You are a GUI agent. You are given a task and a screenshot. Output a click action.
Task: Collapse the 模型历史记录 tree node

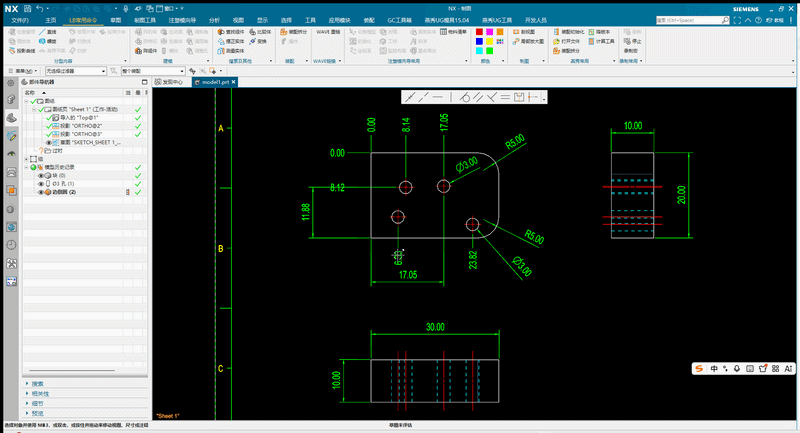(x=27, y=167)
